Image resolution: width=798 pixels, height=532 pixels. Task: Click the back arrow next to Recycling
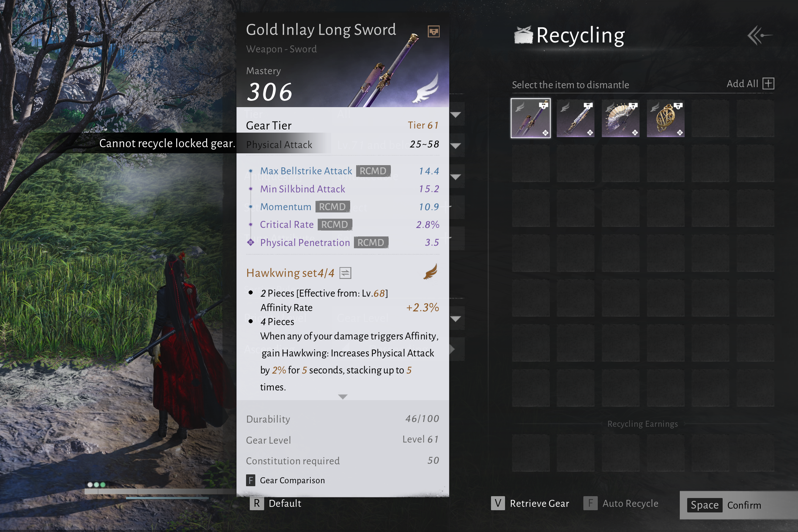pos(760,35)
